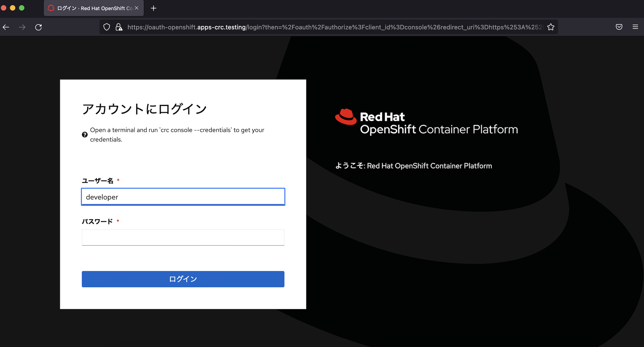
Task: Click the 'crc console --credentials' hint text
Action: (x=177, y=135)
